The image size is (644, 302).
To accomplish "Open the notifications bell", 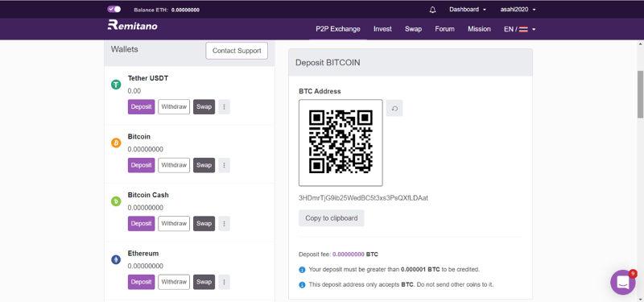I will tap(432, 10).
